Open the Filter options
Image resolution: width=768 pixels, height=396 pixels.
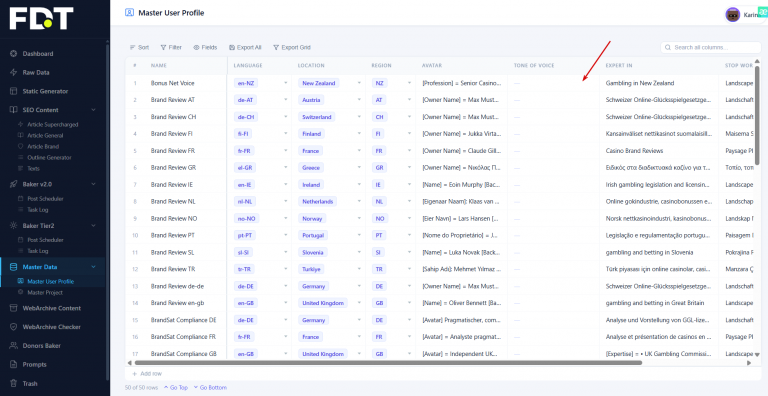click(x=171, y=48)
